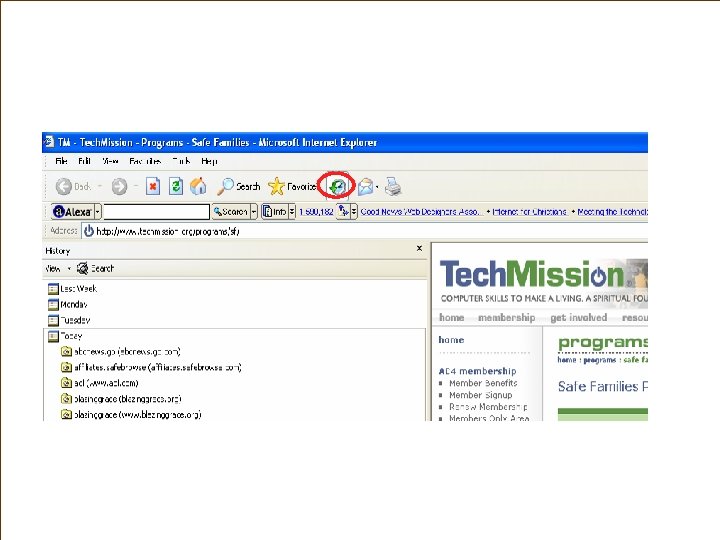
Task: Click the aol history folder icon
Action: (x=66, y=383)
